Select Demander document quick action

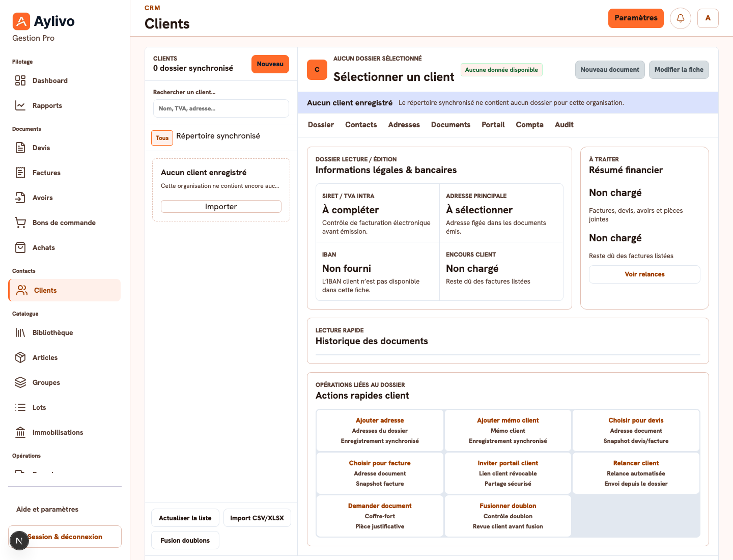tap(380, 516)
